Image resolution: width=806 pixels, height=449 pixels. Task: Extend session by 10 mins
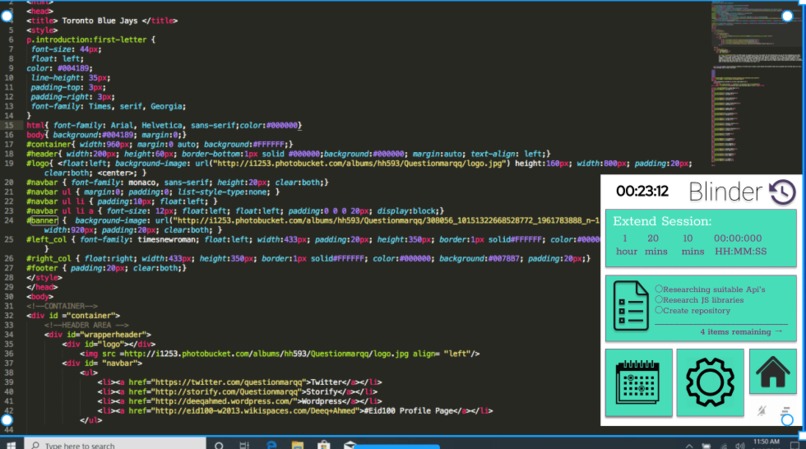point(692,245)
